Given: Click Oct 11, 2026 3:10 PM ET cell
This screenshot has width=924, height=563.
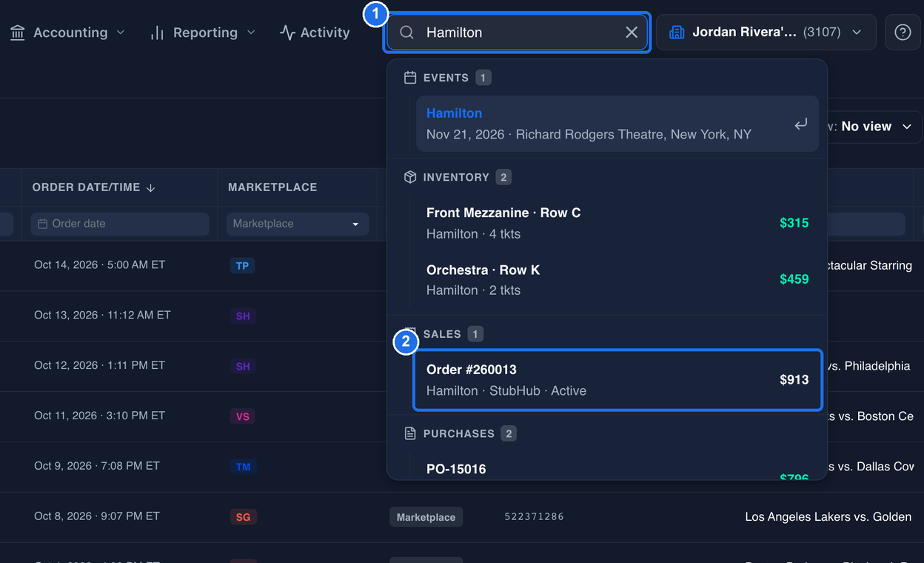Looking at the screenshot, I should click(x=99, y=416).
